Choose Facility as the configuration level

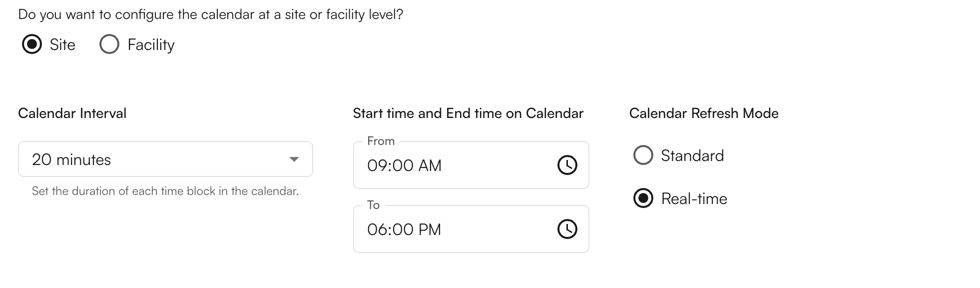click(109, 44)
